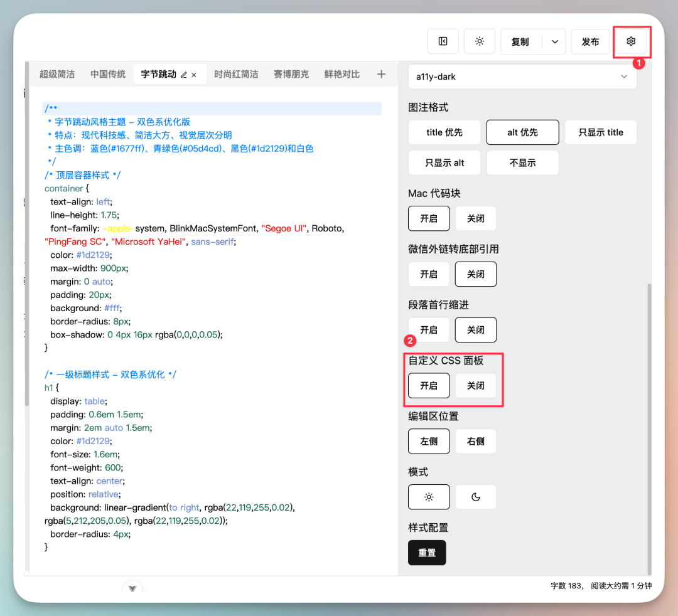The image size is (678, 616).
Task: Disable 段落首行缩进
Action: click(476, 330)
